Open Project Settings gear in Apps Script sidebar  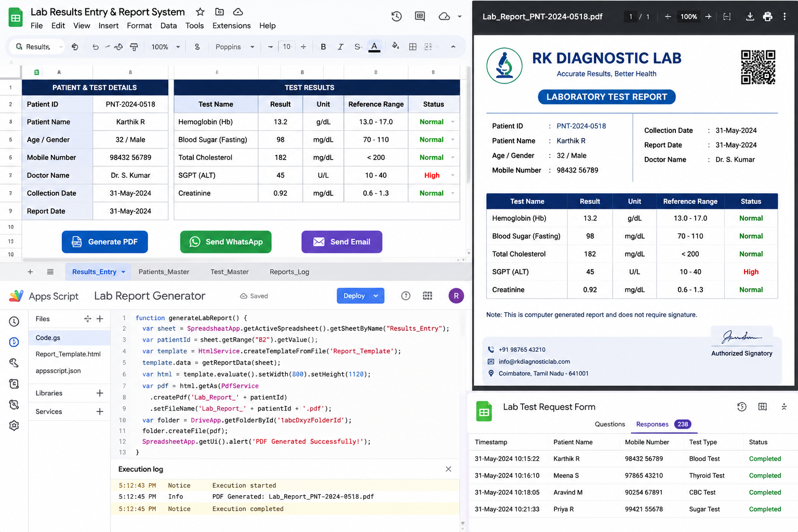[x=14, y=425]
